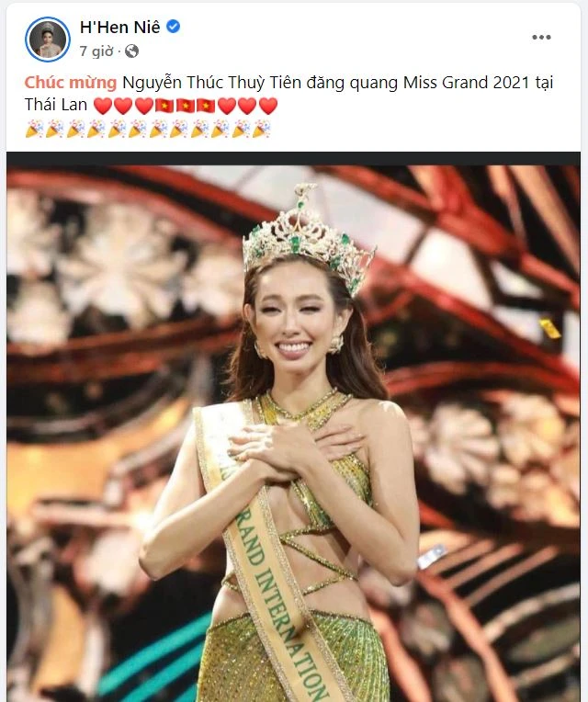Click the first red heart emoji
The image size is (588, 702).
tap(103, 106)
